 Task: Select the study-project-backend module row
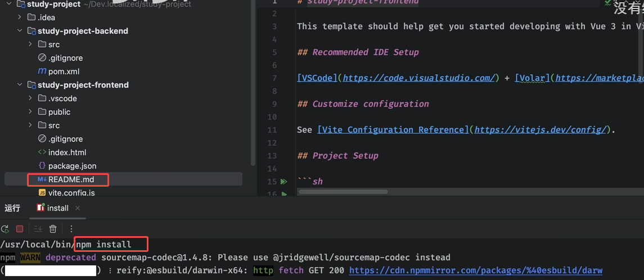point(83,31)
